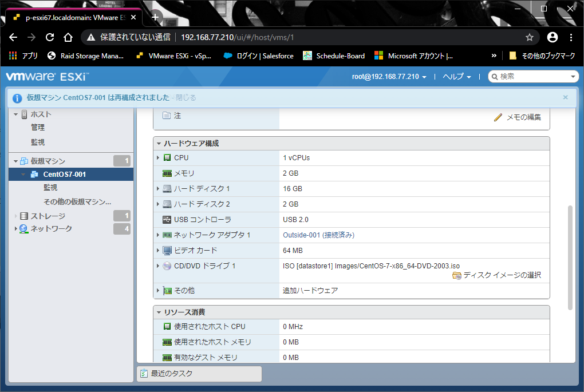
Task: Open the Raid Storage Manager bookmark
Action: click(x=86, y=56)
